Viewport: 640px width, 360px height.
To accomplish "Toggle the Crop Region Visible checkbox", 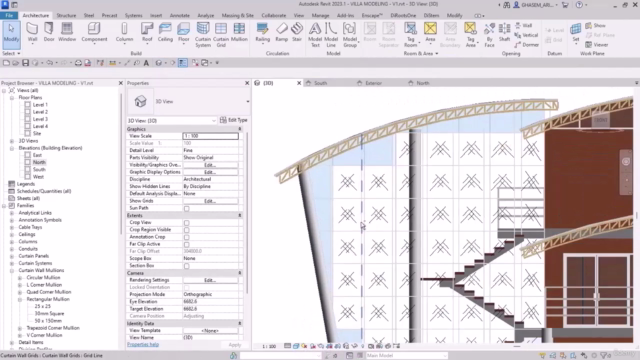I will point(187,230).
